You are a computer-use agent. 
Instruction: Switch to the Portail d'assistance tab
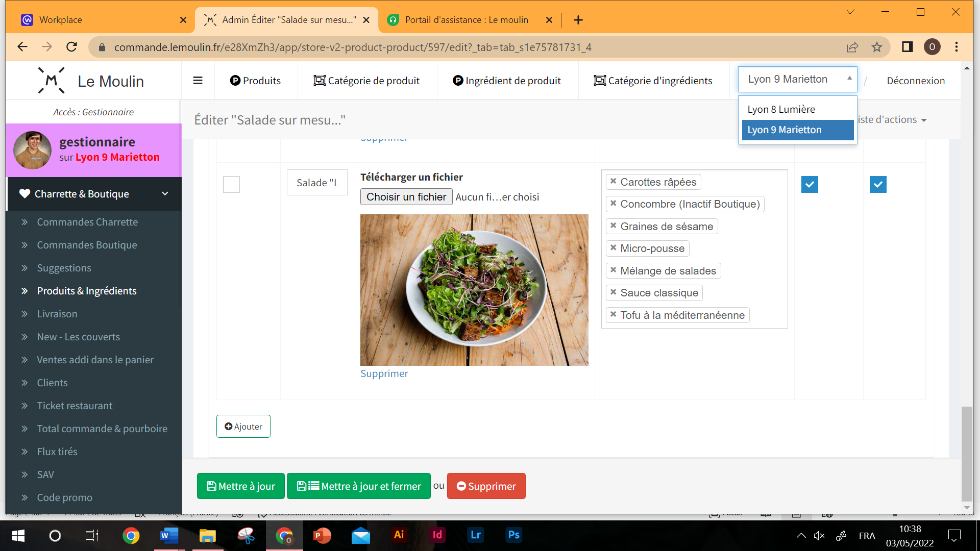coord(466,20)
